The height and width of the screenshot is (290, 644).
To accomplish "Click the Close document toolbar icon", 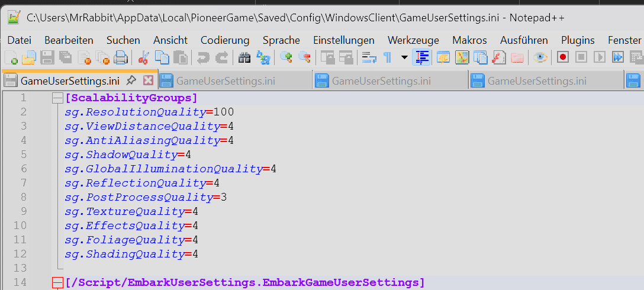I will pos(84,57).
